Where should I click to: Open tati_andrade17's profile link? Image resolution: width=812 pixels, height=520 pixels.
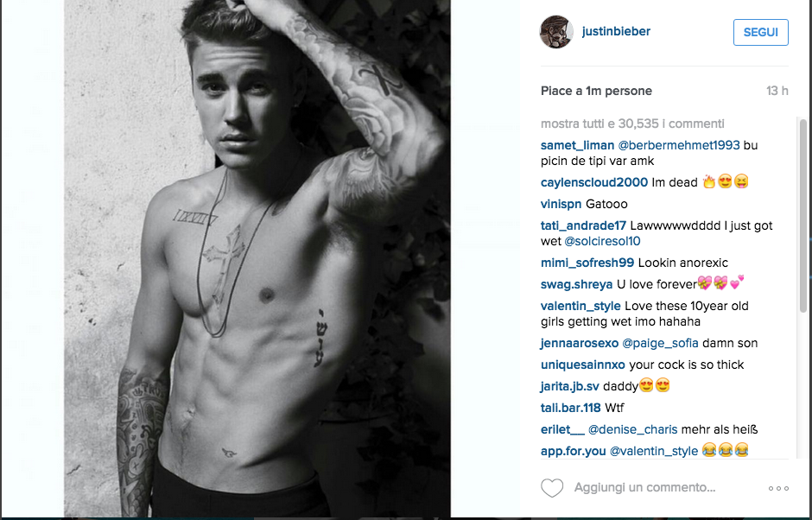click(583, 225)
